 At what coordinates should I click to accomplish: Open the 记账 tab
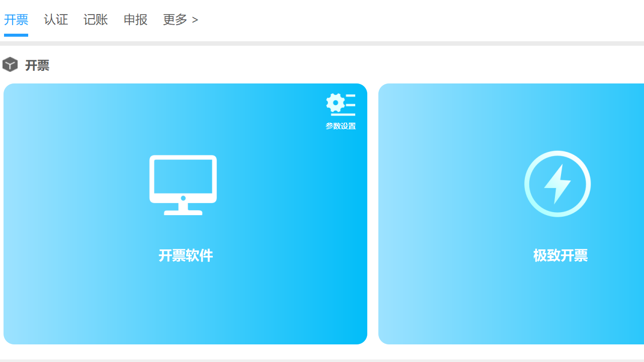(96, 20)
